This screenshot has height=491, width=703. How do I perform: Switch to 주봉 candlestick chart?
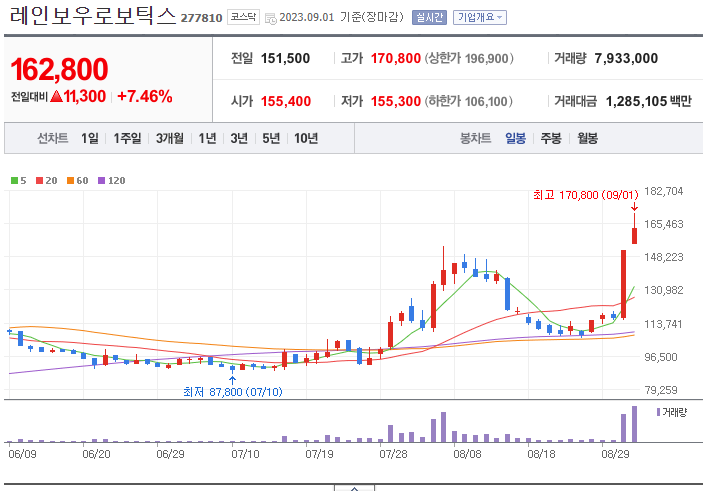point(551,138)
